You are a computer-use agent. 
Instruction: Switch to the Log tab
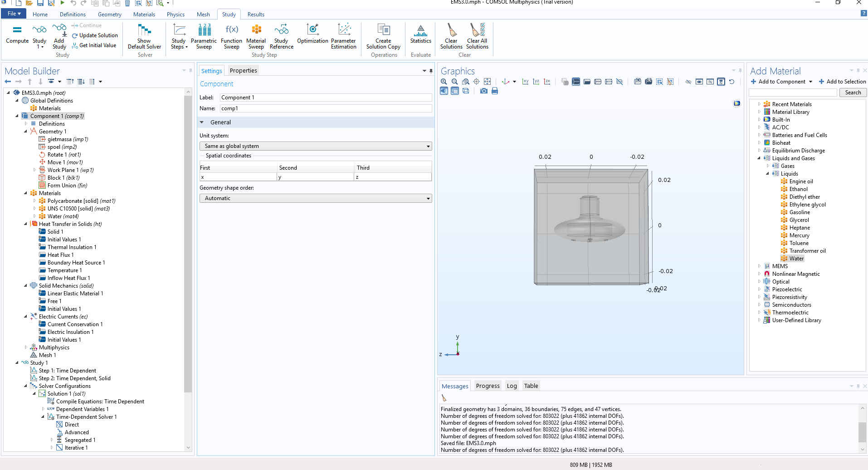[x=512, y=386]
